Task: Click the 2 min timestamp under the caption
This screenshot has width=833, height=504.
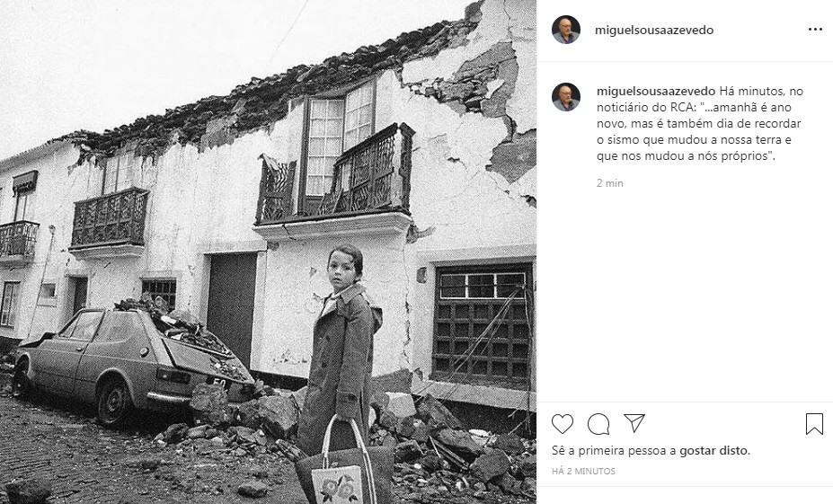Action: pyautogui.click(x=610, y=182)
